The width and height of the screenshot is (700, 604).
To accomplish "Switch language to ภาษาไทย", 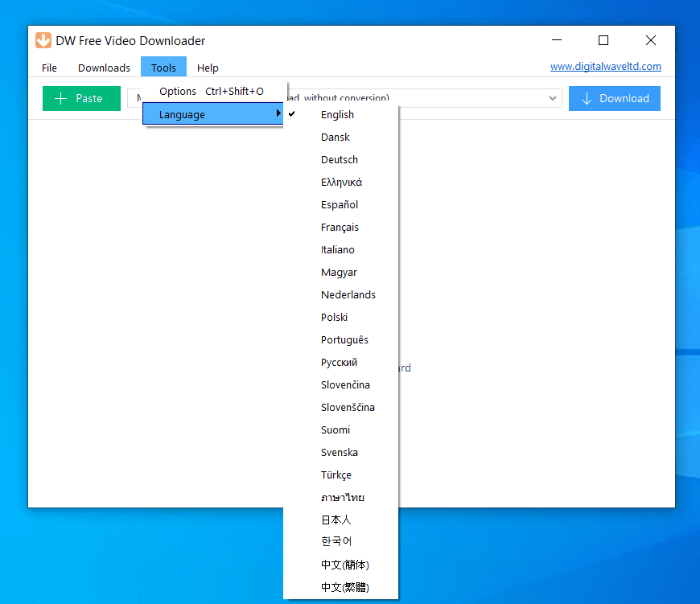I will point(340,497).
